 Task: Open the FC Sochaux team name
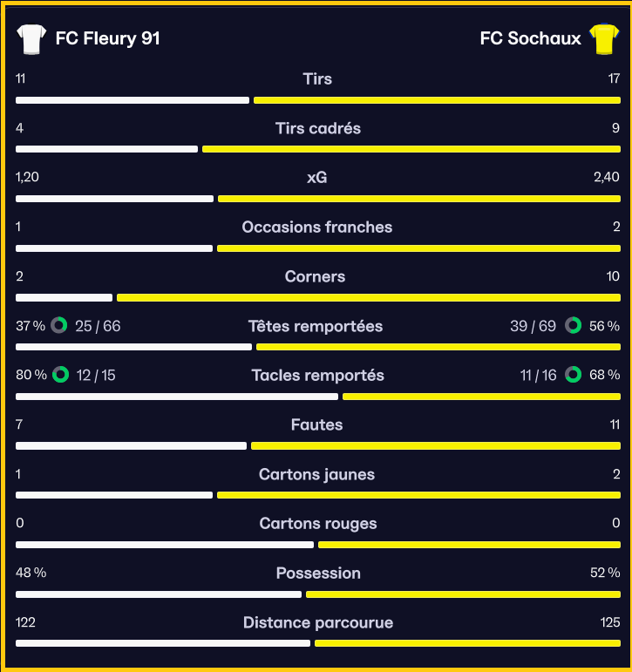tap(530, 38)
